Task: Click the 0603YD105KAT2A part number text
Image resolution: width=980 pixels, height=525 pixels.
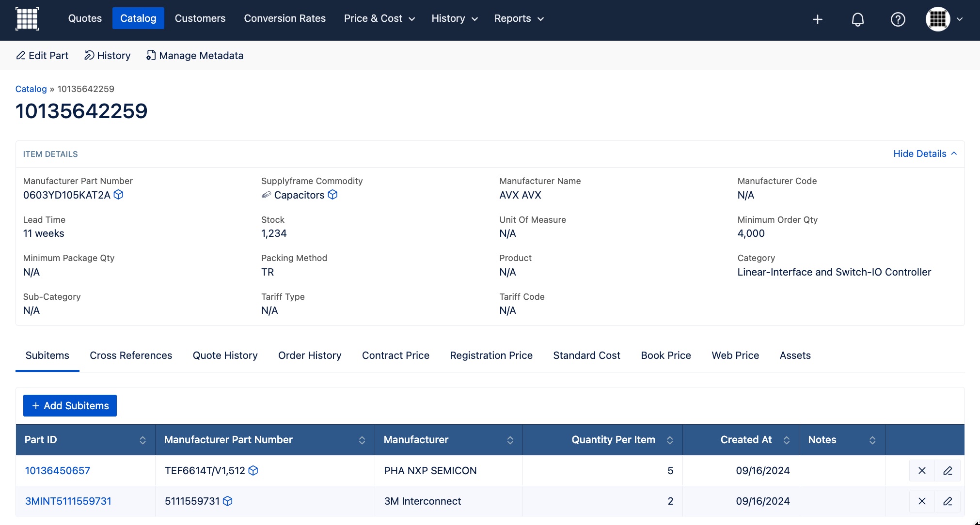Action: pyautogui.click(x=67, y=195)
